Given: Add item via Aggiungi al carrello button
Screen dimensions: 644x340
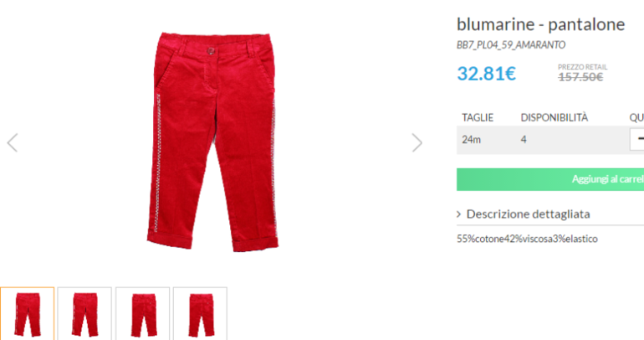Looking at the screenshot, I should pos(550,179).
